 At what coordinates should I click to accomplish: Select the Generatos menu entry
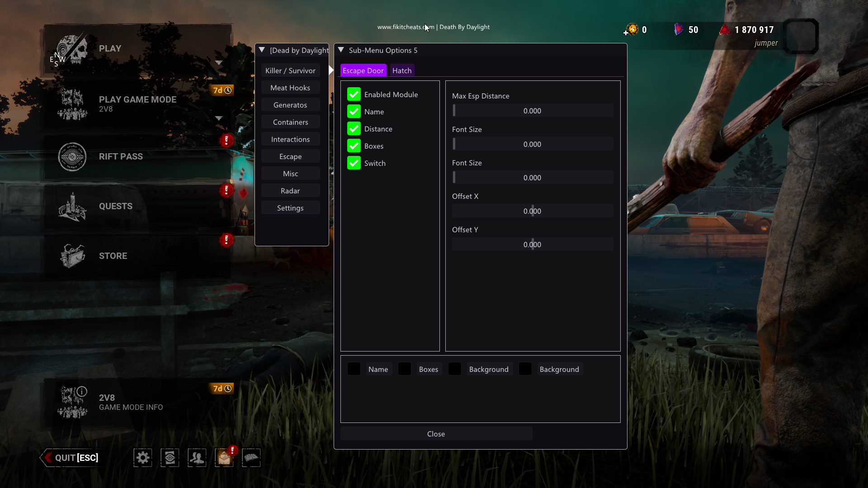tap(290, 105)
